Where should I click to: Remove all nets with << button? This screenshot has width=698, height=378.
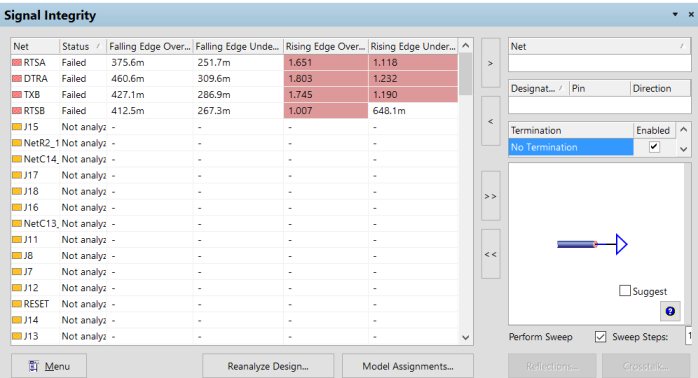pos(491,254)
